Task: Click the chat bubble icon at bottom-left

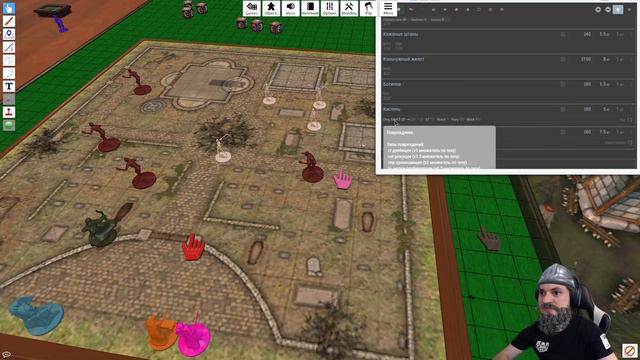Action: [x=6, y=355]
